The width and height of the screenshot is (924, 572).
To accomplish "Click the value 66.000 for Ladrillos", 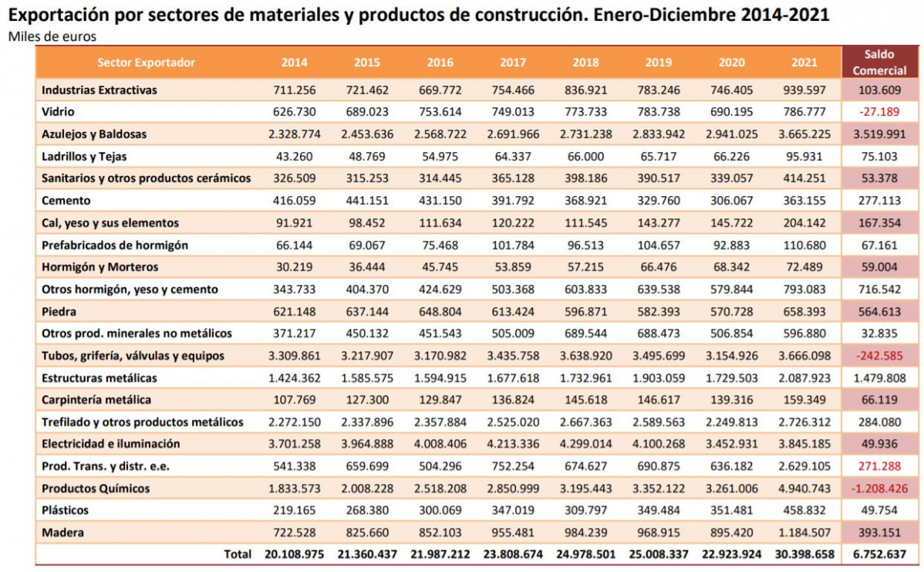I will (585, 156).
